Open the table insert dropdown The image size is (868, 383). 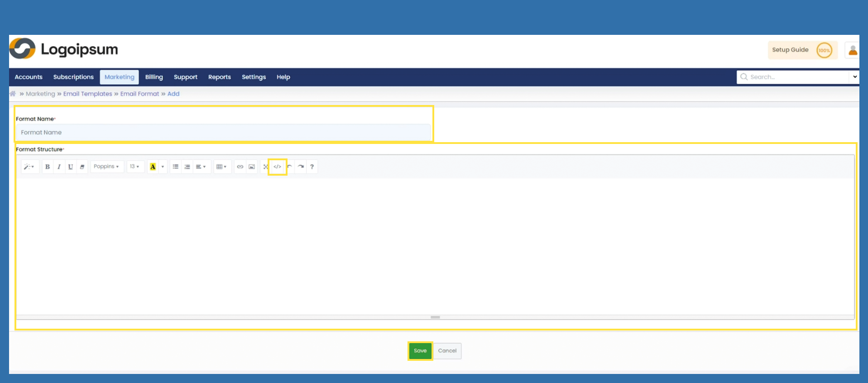click(x=221, y=167)
